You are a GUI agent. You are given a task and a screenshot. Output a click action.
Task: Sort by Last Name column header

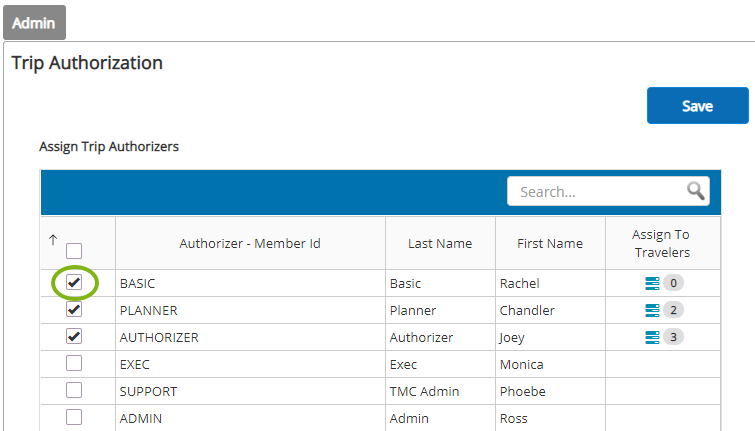[x=440, y=244]
